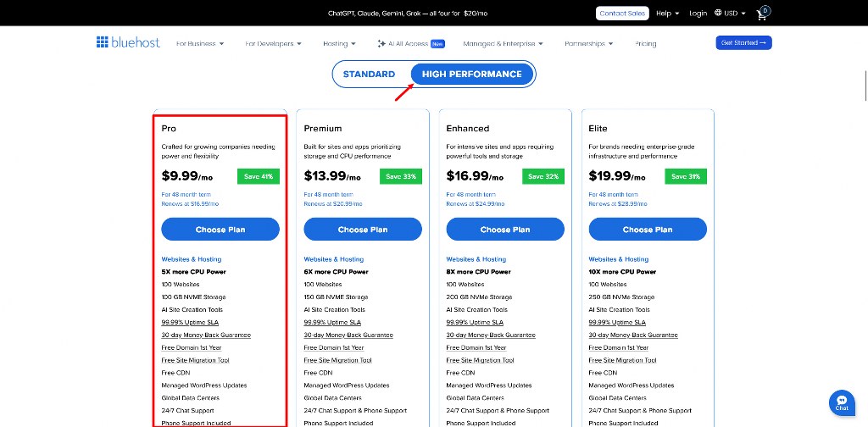This screenshot has height=427, width=868.
Task: Click the page vertical scrollbar thumb
Action: [865, 86]
